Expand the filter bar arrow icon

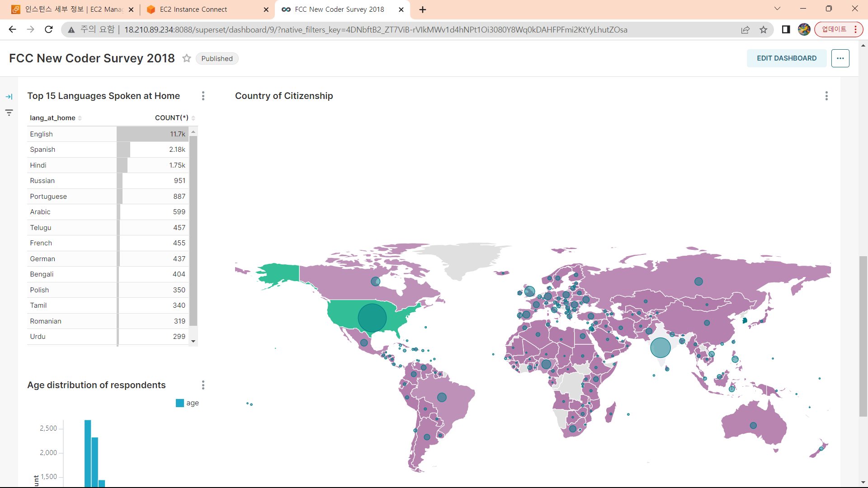[9, 97]
